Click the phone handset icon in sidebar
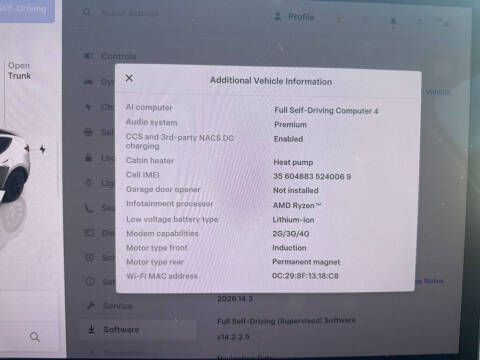Image resolution: width=480 pixels, height=360 pixels. coord(89,208)
